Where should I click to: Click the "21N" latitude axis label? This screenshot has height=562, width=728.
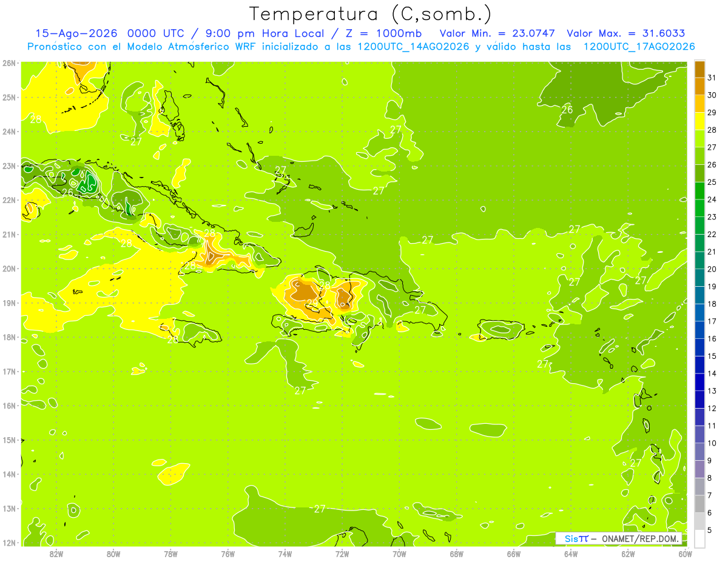tap(8, 234)
